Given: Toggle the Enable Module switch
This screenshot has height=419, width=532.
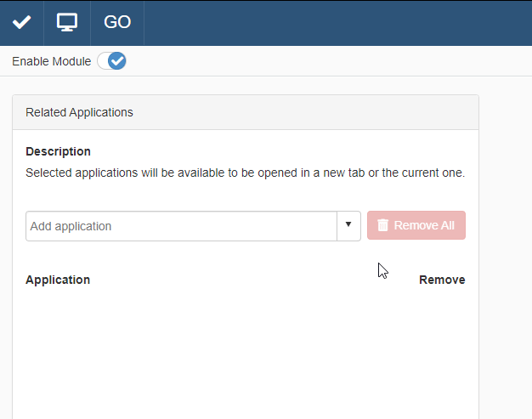Looking at the screenshot, I should (x=111, y=61).
